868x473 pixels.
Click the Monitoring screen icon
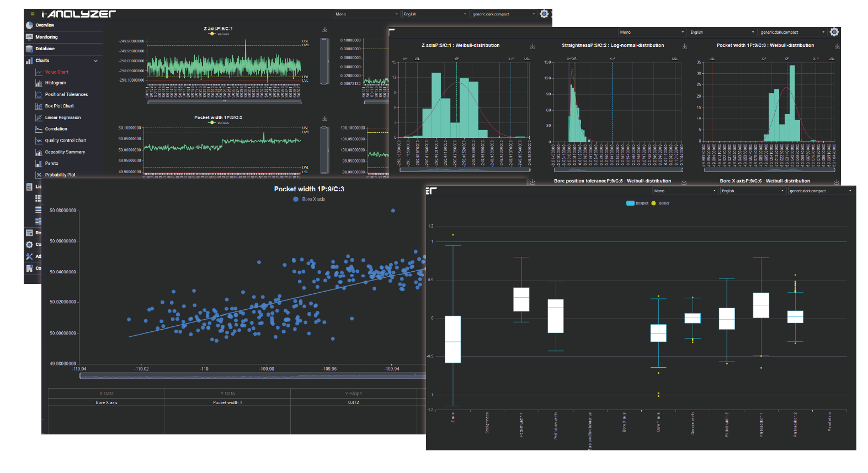pyautogui.click(x=29, y=37)
